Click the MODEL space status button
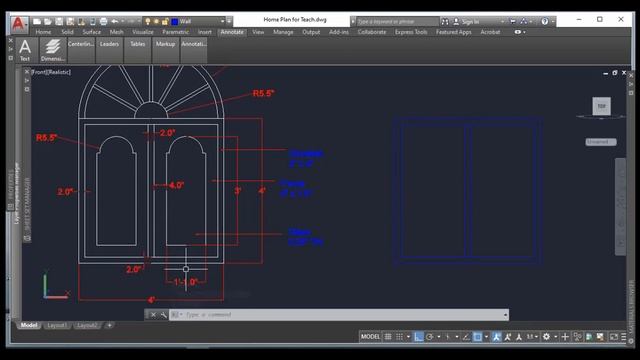The width and height of the screenshot is (640, 360). pyautogui.click(x=370, y=337)
